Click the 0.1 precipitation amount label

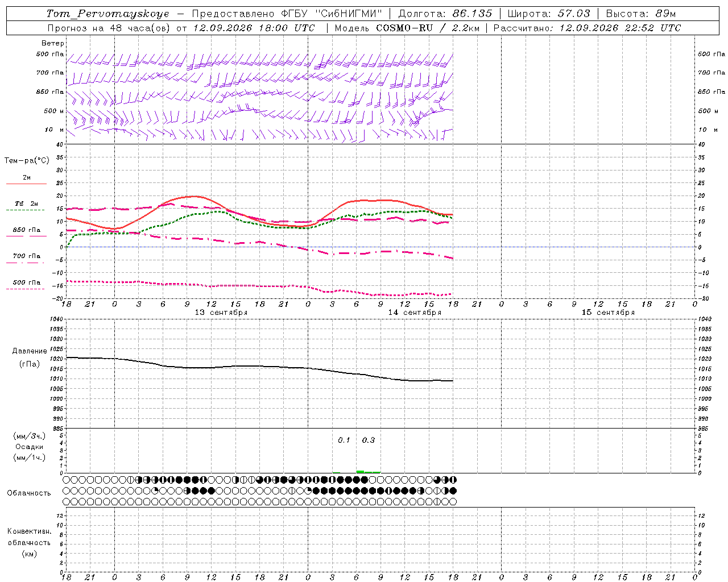point(344,440)
